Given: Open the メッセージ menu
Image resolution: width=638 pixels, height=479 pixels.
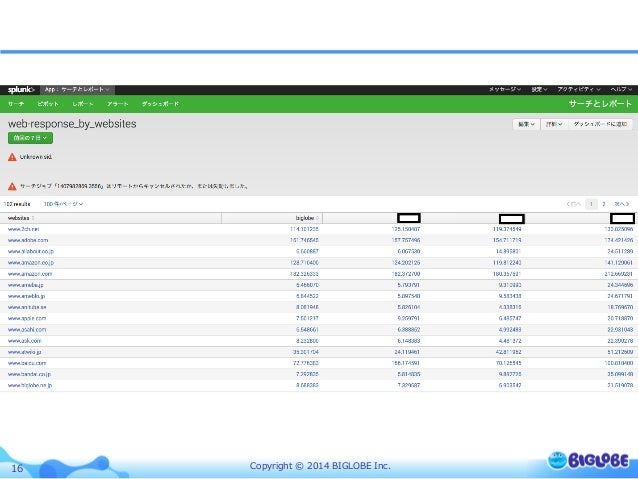Looking at the screenshot, I should click(x=505, y=90).
